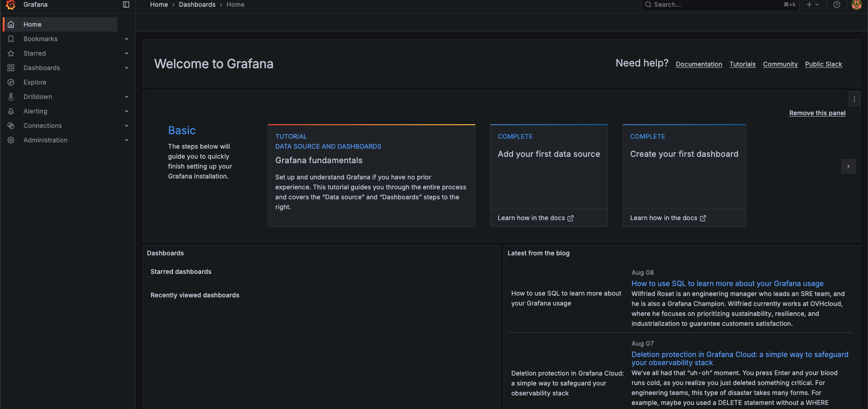Click the Explore compass icon
868x409 pixels.
tap(11, 82)
